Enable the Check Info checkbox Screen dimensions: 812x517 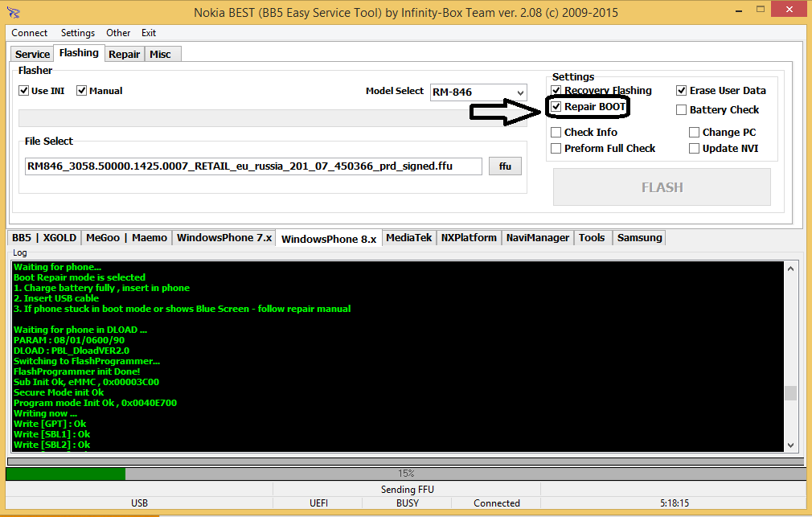(556, 132)
